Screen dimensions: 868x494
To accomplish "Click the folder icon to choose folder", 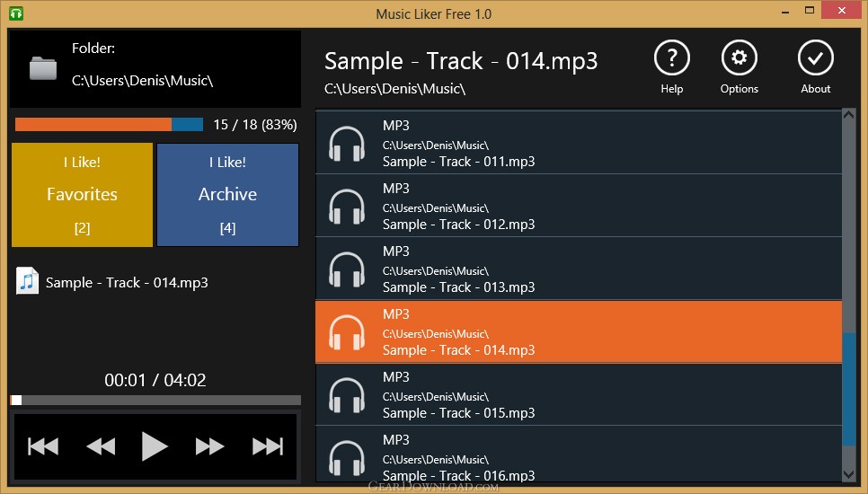I will pos(43,68).
